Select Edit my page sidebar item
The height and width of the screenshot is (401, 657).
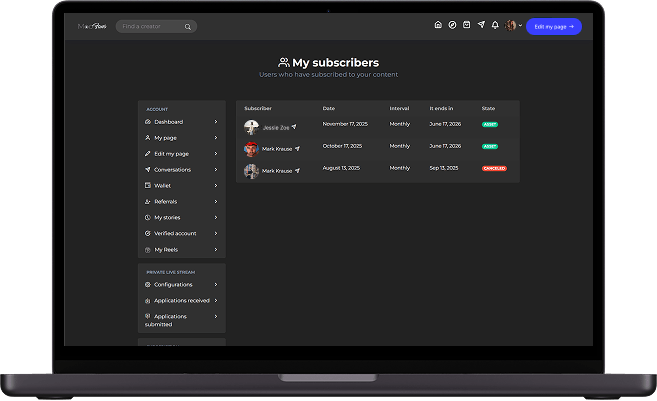click(181, 154)
